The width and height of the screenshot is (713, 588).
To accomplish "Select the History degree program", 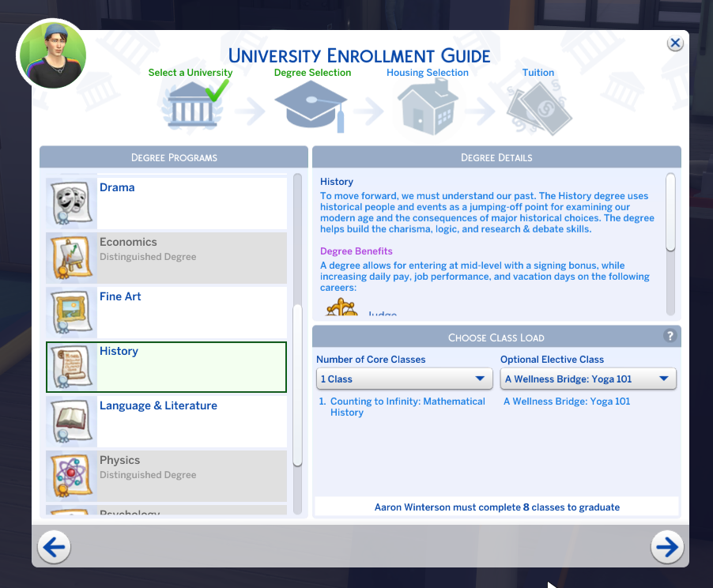I will [x=167, y=367].
